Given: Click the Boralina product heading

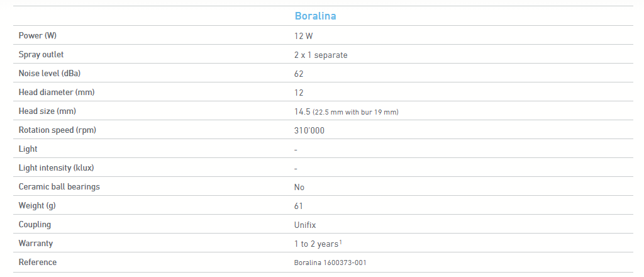Looking at the screenshot, I should click(315, 16).
